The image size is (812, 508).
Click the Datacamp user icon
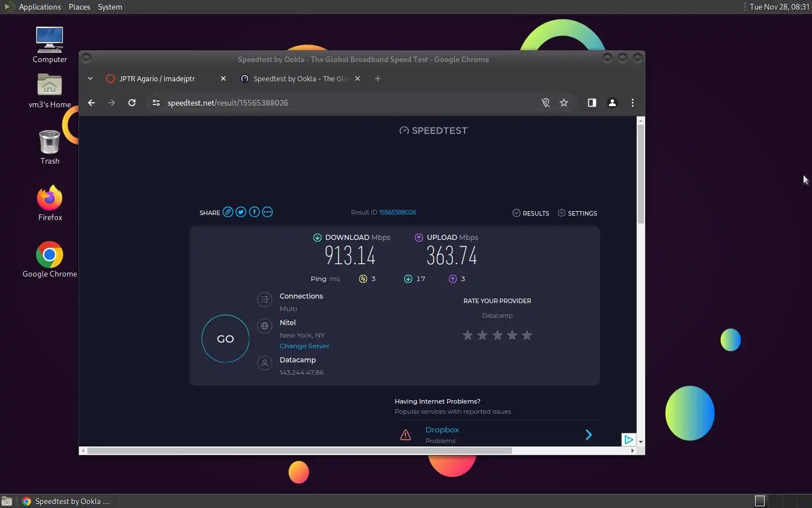[x=264, y=363]
